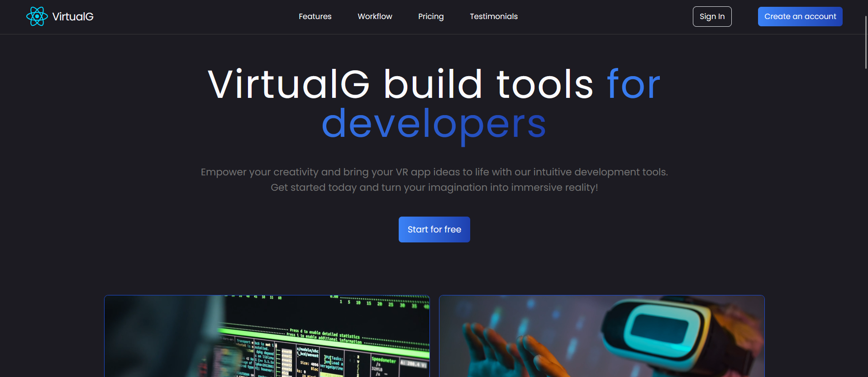The image size is (868, 377).
Task: Click the white "VirtualG build tools" headline
Action: point(400,84)
